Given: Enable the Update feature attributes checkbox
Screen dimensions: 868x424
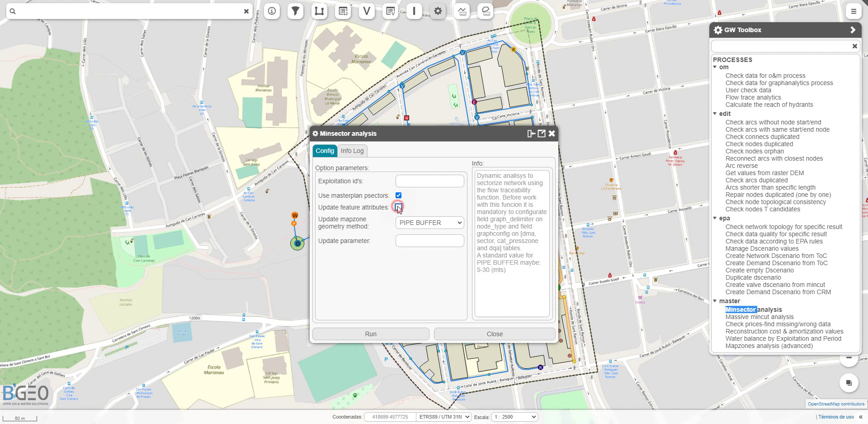Looking at the screenshot, I should (398, 207).
